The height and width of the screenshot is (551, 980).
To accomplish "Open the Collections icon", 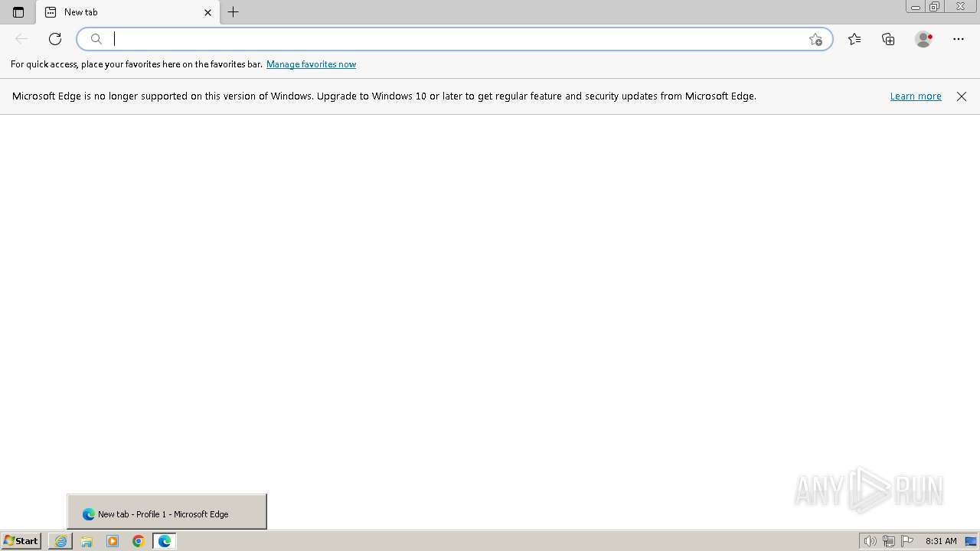I will (888, 39).
